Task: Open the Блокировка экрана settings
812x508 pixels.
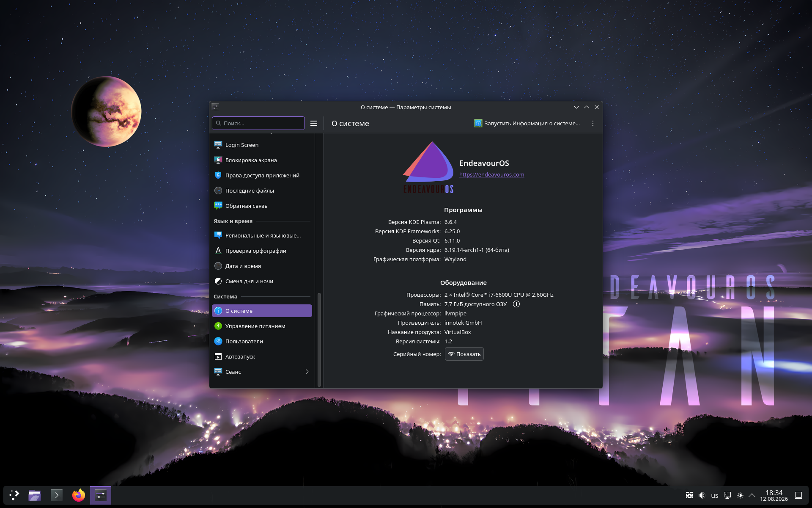Action: coord(262,160)
